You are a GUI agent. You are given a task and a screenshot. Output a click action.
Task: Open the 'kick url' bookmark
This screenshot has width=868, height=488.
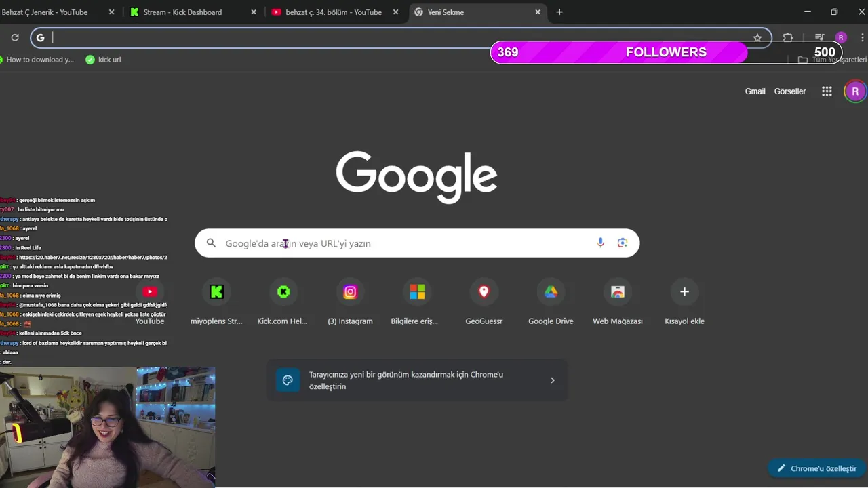[x=103, y=60]
